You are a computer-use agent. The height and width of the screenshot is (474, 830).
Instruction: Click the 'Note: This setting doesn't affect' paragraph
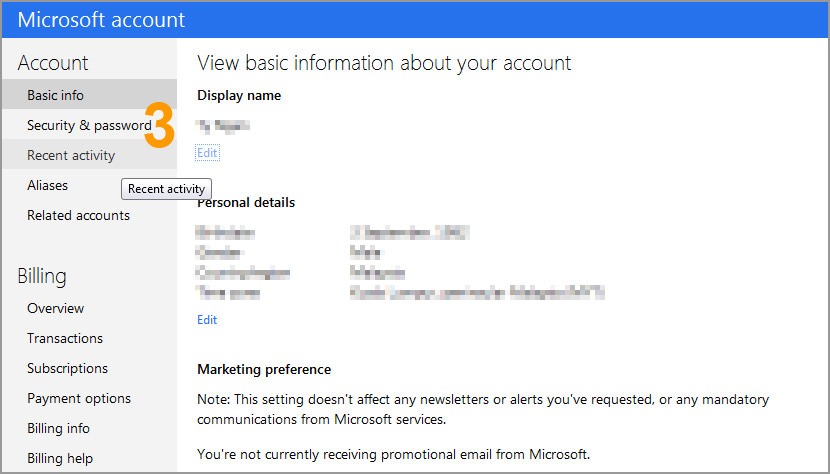coord(483,409)
